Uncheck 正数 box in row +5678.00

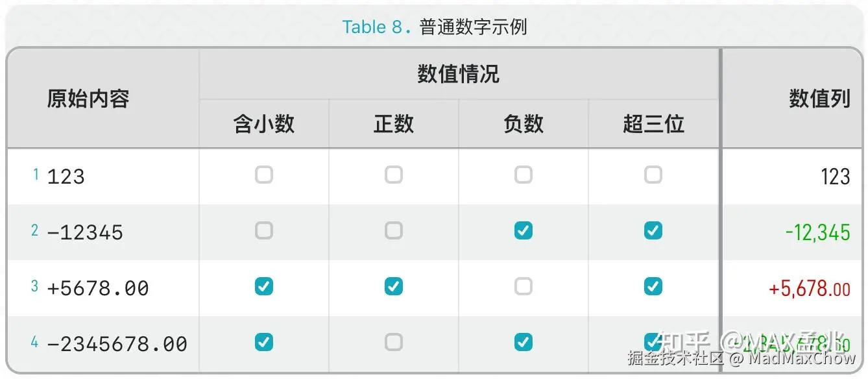[393, 286]
